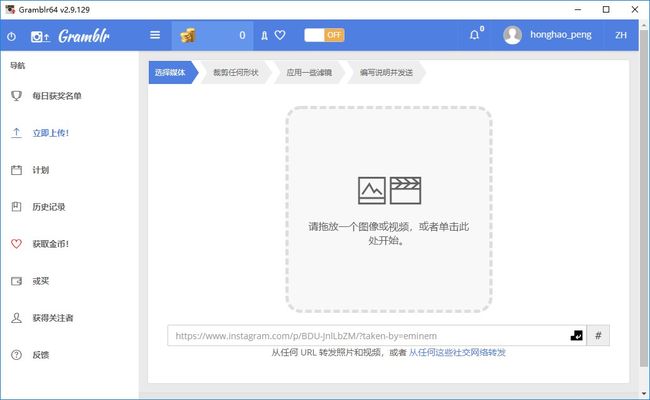
Task: Click the Instagram URL input field
Action: (377, 335)
